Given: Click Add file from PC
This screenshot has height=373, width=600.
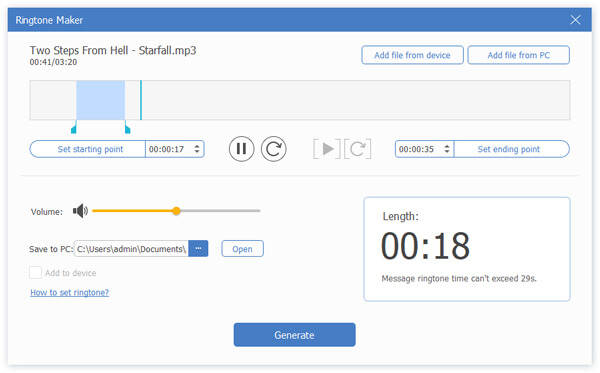Looking at the screenshot, I should [x=518, y=55].
